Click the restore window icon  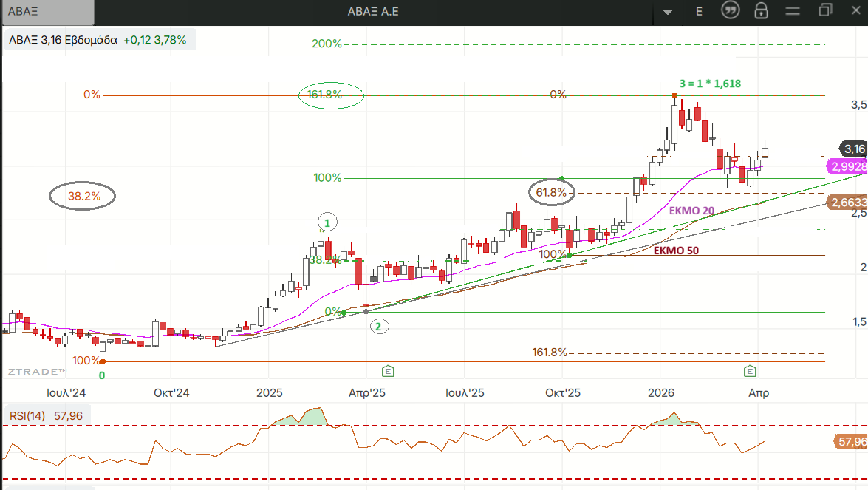coord(825,10)
